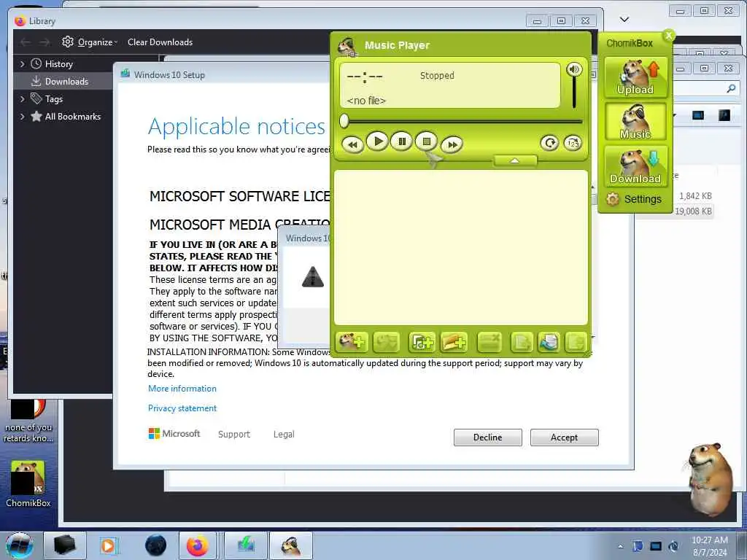Add files from Chomik hamster plus icon
Screen dimensions: 747x560
[352, 342]
